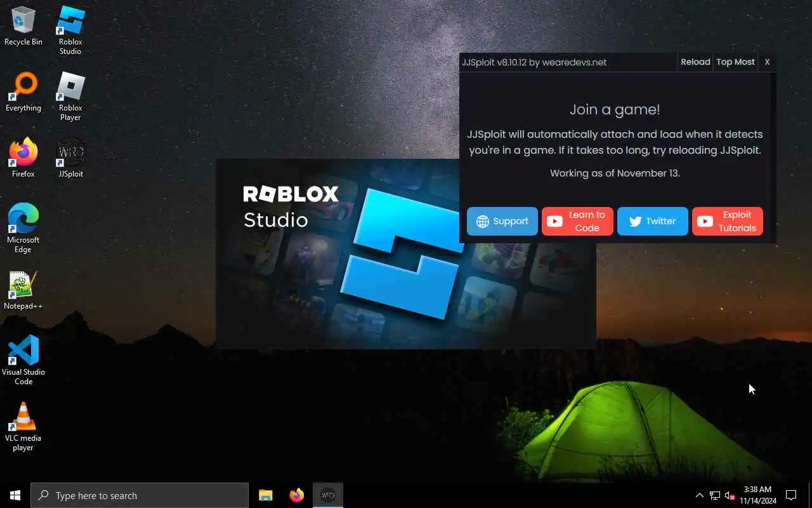Click the Working as of November 13 text

[x=615, y=173]
